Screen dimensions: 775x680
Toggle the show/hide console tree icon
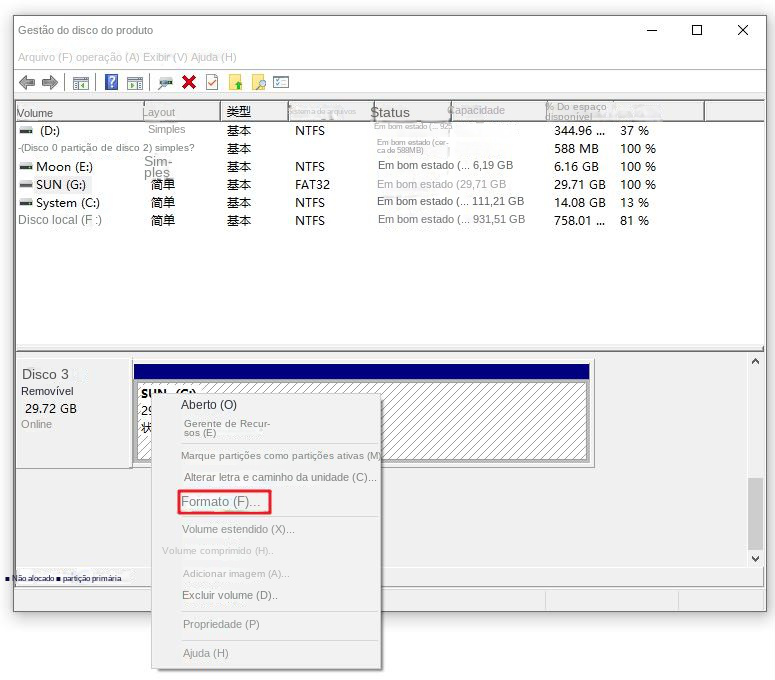[81, 83]
